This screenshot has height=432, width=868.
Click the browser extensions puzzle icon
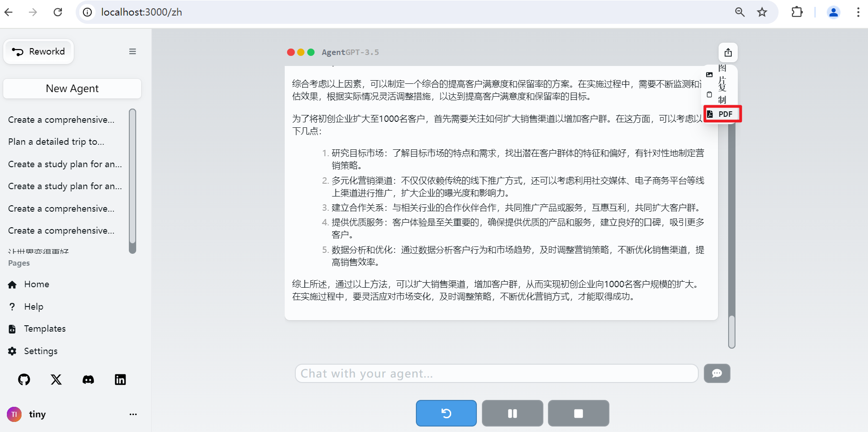click(x=797, y=12)
